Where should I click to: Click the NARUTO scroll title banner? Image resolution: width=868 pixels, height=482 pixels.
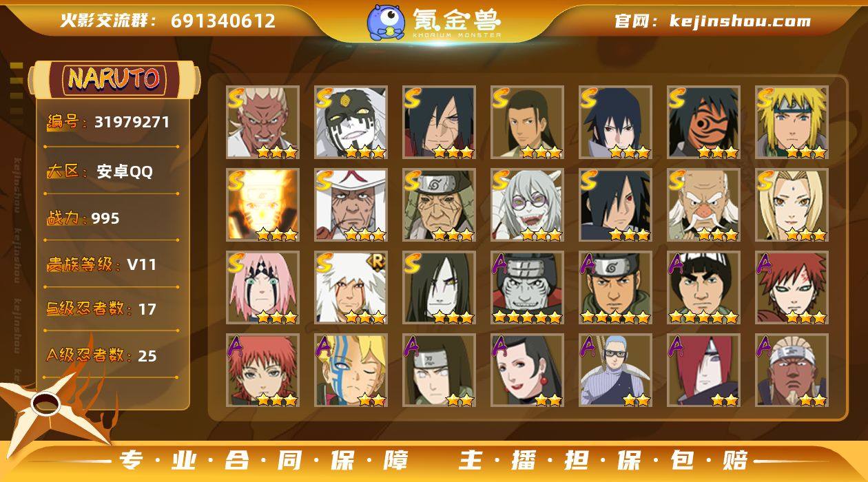pyautogui.click(x=114, y=79)
